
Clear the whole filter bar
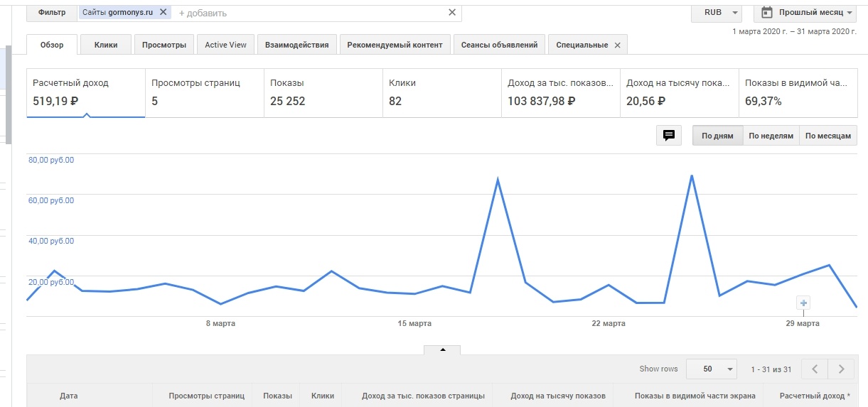pyautogui.click(x=452, y=12)
